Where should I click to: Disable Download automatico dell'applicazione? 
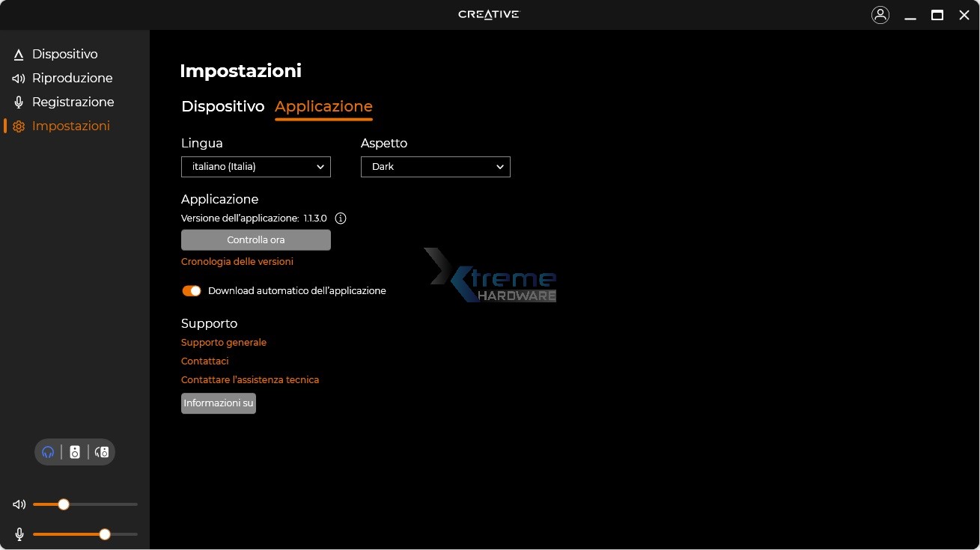[192, 290]
